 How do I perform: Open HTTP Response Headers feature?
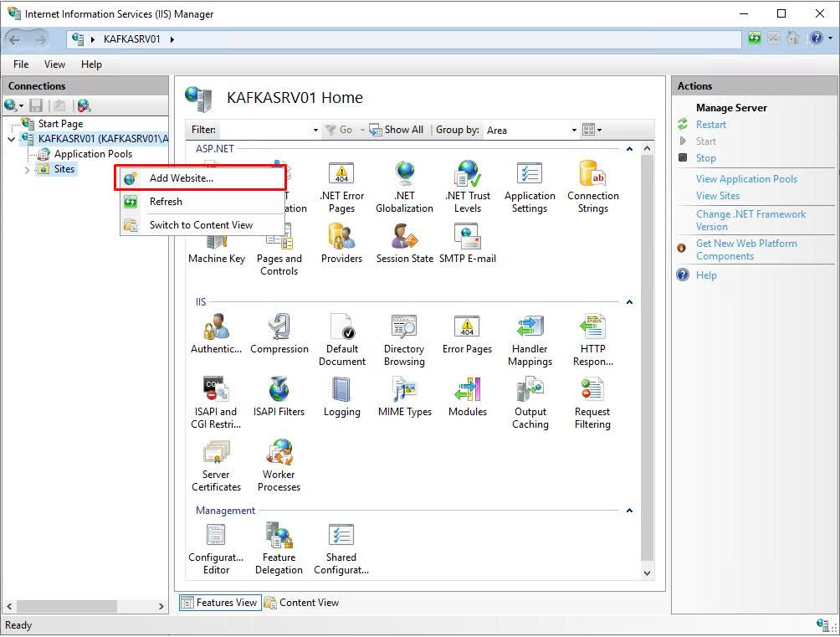click(593, 341)
